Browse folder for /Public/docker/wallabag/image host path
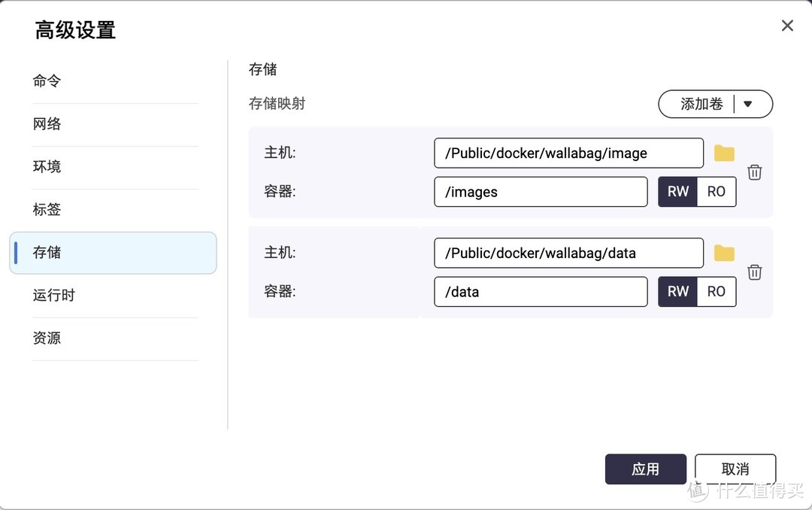Image resolution: width=812 pixels, height=510 pixels. 724,153
